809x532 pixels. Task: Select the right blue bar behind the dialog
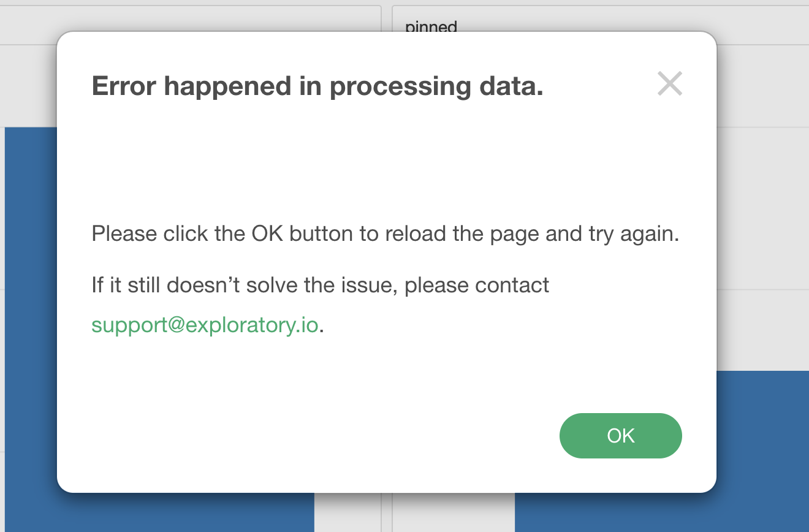point(662,512)
